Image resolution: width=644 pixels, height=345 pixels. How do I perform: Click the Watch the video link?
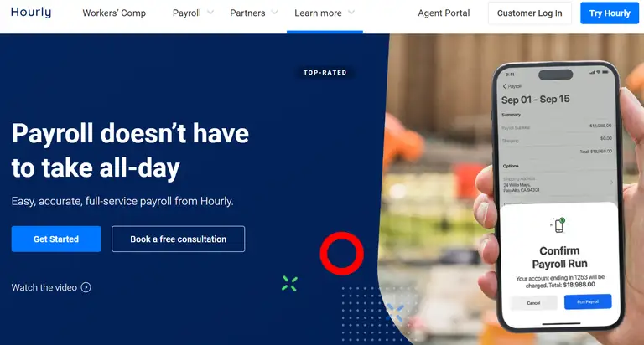(44, 287)
